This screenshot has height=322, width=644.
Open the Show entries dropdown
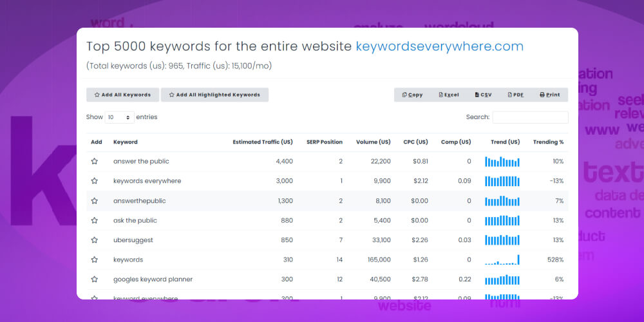pos(120,117)
